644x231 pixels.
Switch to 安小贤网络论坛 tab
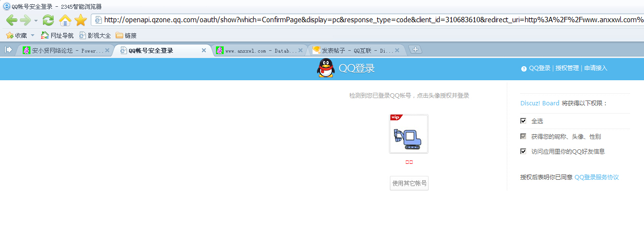tap(65, 50)
